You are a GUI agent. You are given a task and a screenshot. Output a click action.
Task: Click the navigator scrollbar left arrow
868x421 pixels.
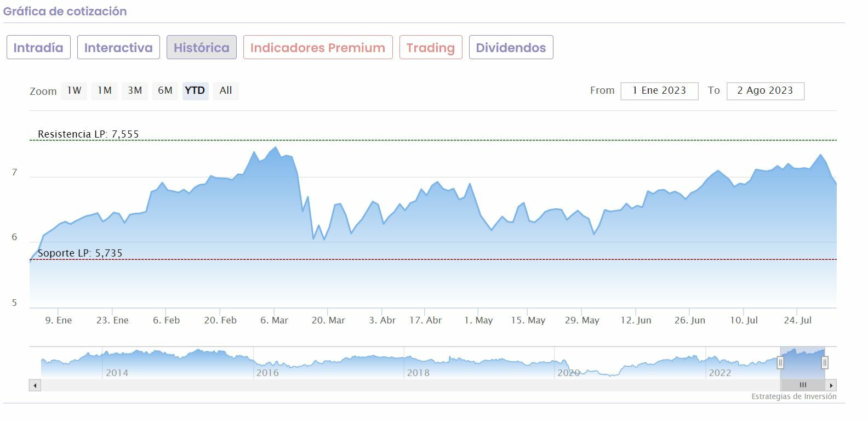[x=35, y=385]
